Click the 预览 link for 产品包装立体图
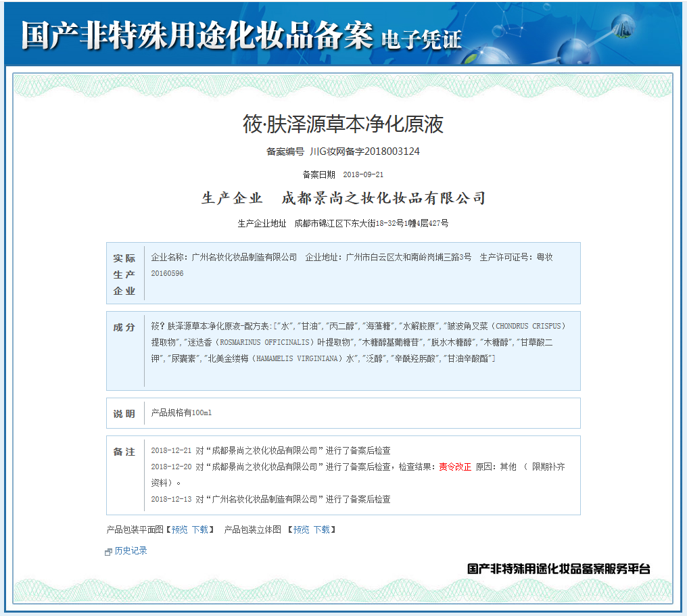 (300, 529)
